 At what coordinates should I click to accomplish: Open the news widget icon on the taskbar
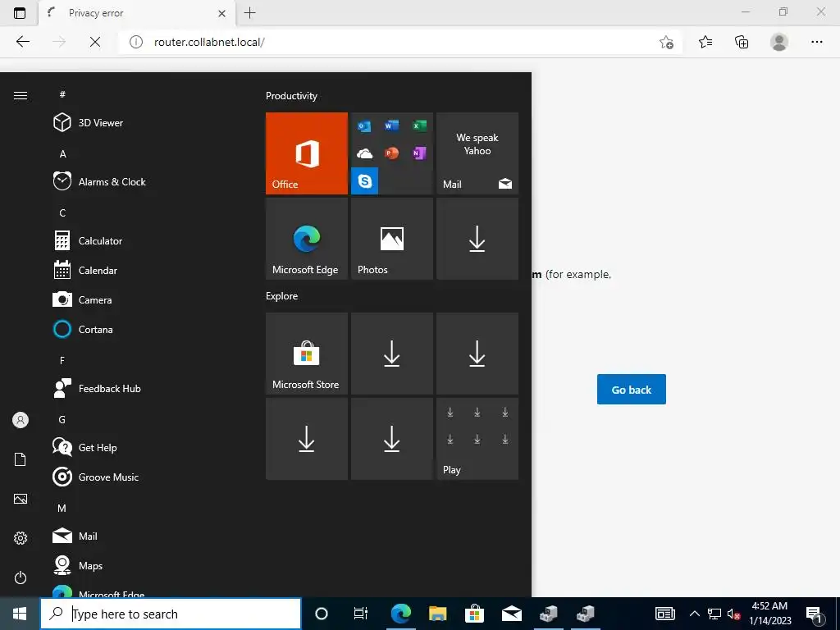tap(664, 614)
